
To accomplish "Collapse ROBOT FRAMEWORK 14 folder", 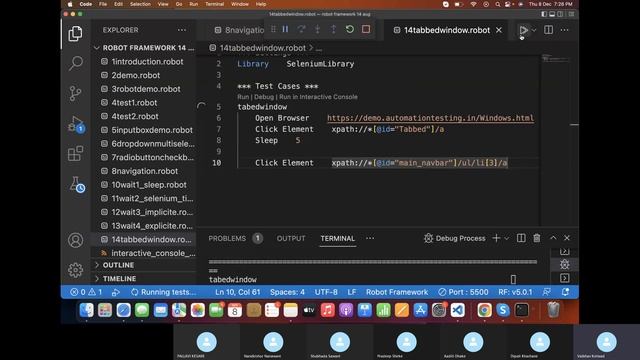I will (x=144, y=48).
